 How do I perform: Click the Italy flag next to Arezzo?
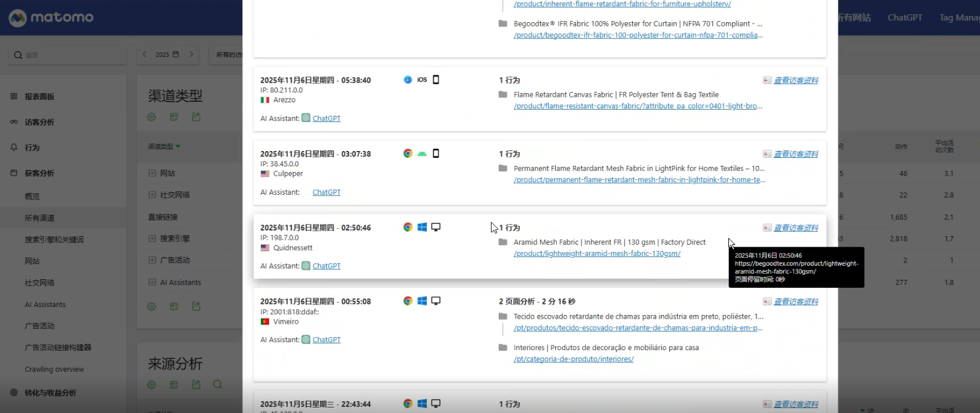[x=265, y=100]
